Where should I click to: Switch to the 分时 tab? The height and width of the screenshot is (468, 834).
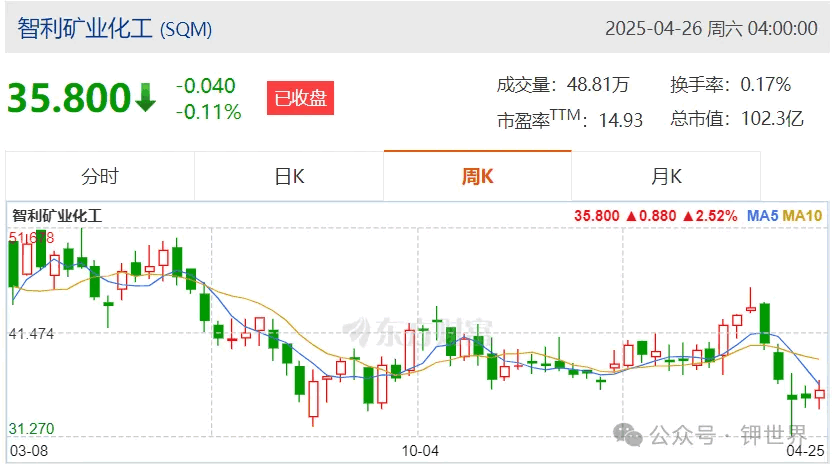[x=100, y=176]
